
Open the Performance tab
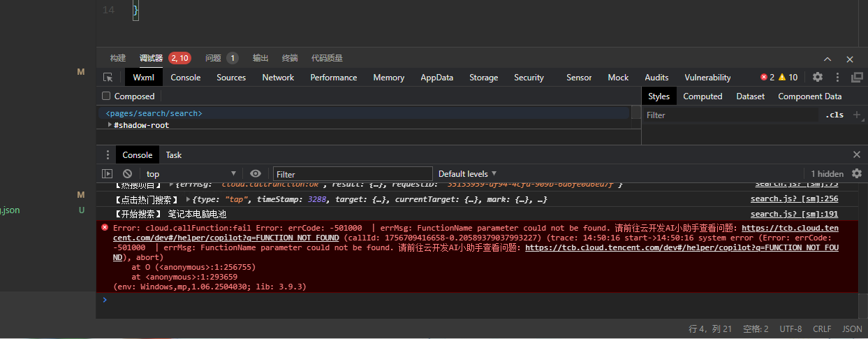[x=334, y=78]
